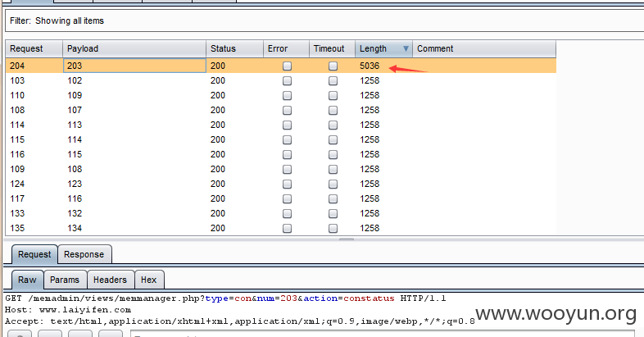Toggle Error checkbox for request 108
This screenshot has height=337, width=644.
coord(287,110)
